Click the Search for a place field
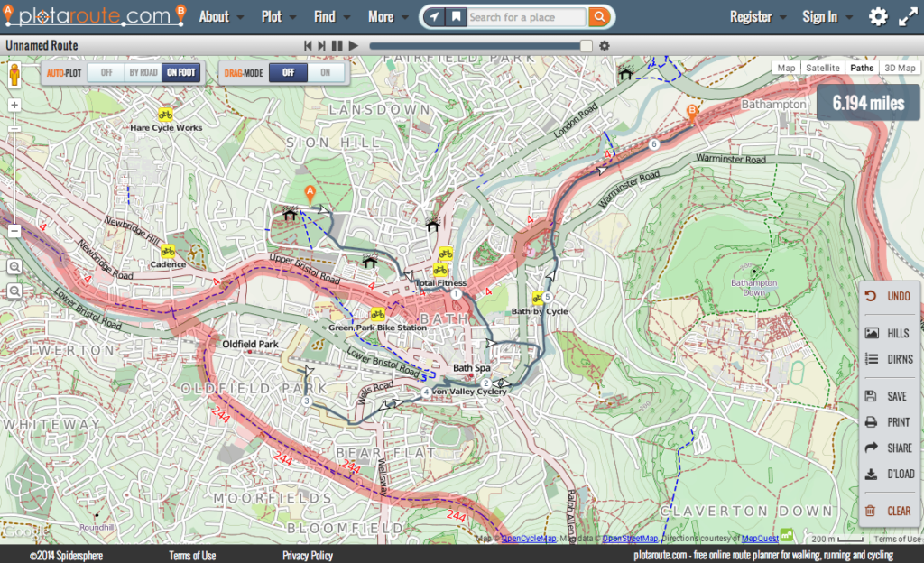 pyautogui.click(x=527, y=17)
